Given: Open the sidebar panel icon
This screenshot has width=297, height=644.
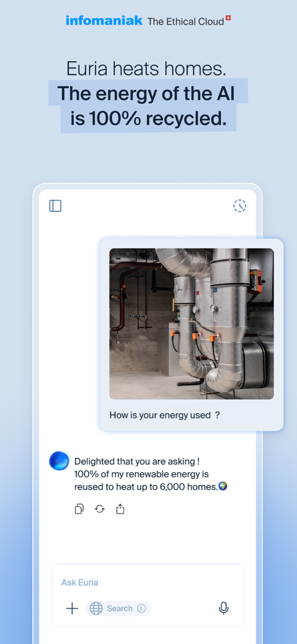Looking at the screenshot, I should pyautogui.click(x=55, y=206).
